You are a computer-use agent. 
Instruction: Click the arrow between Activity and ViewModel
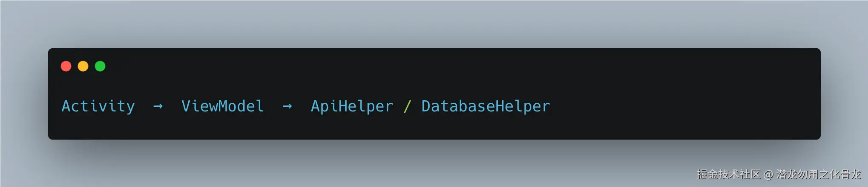tap(158, 106)
